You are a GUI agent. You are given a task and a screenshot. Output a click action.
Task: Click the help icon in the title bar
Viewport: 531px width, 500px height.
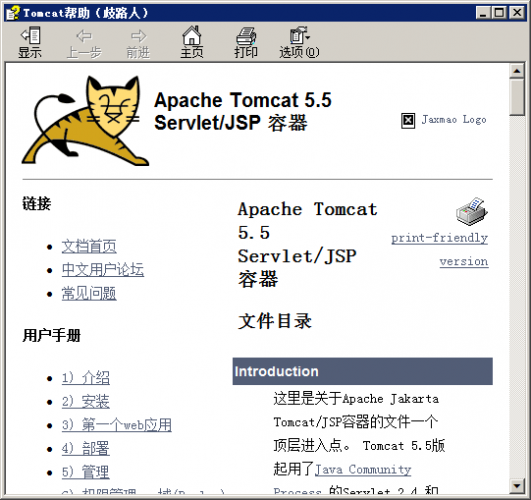[13, 13]
